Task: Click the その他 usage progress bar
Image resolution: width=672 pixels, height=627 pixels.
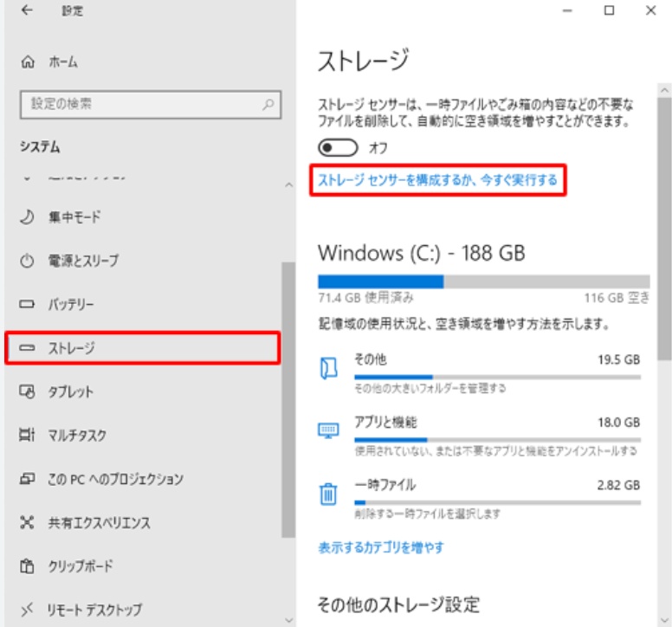Action: pos(498,377)
